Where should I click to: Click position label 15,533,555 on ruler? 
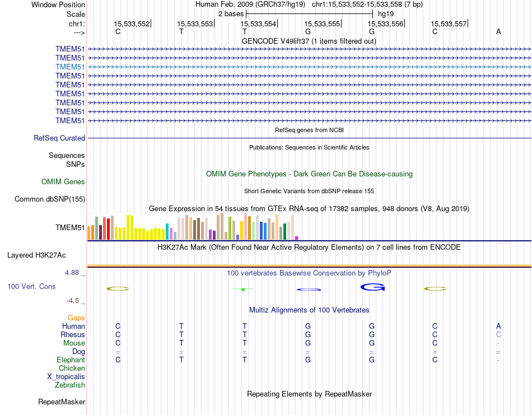click(322, 24)
